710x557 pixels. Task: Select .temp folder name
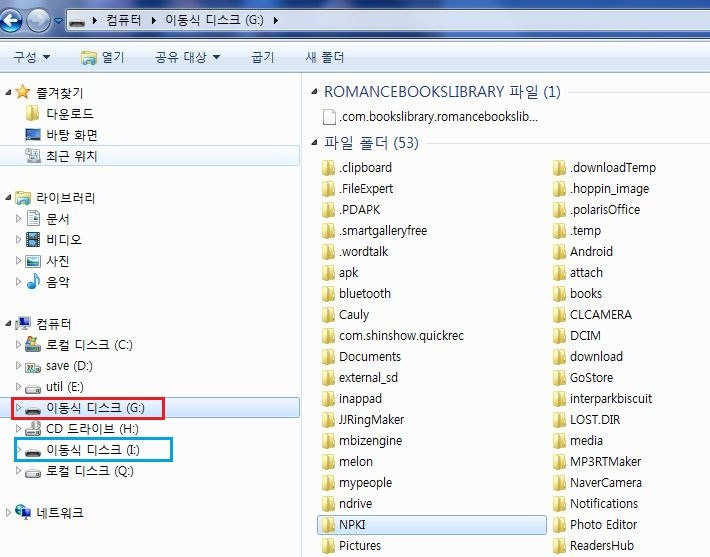pos(585,231)
